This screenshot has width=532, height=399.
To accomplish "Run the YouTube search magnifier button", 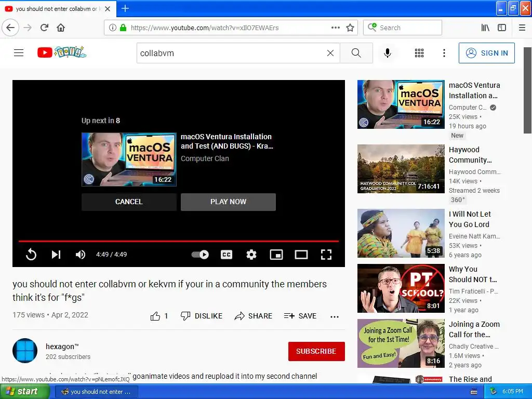I will pyautogui.click(x=356, y=53).
